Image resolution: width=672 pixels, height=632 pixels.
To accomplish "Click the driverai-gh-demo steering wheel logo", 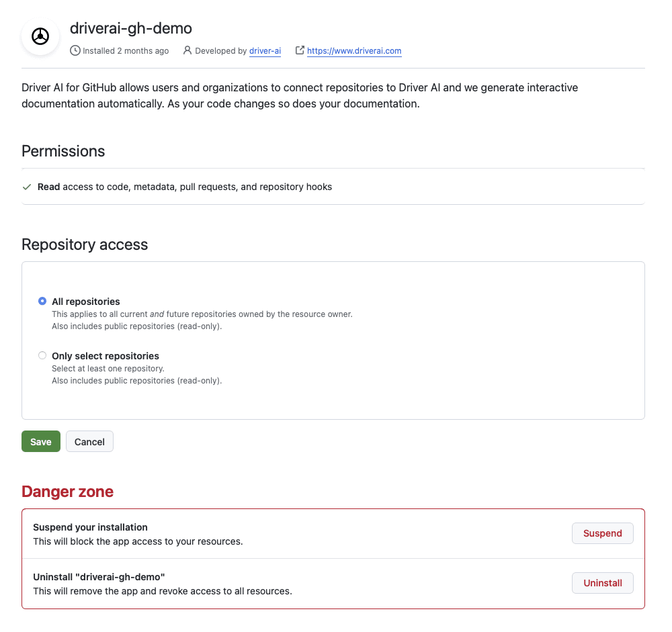I will [40, 36].
